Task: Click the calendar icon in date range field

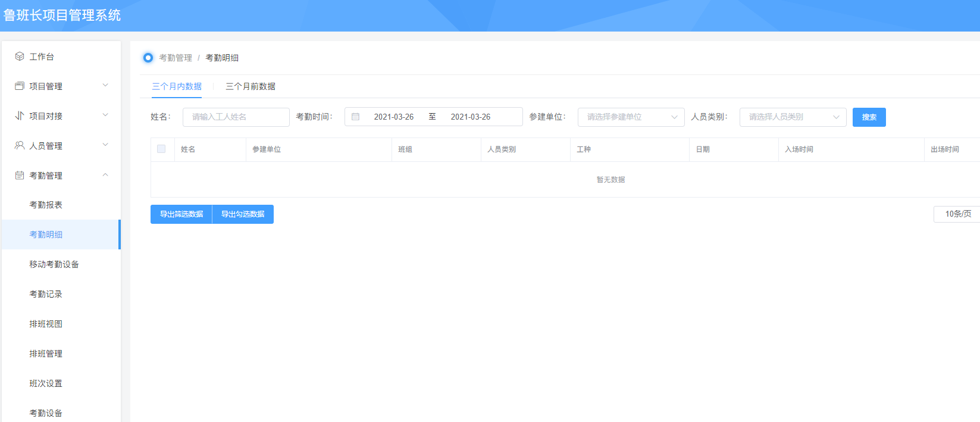Action: 356,117
